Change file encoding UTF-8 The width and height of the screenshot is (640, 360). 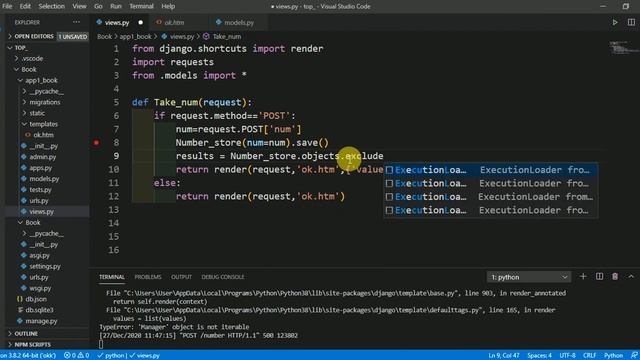567,356
